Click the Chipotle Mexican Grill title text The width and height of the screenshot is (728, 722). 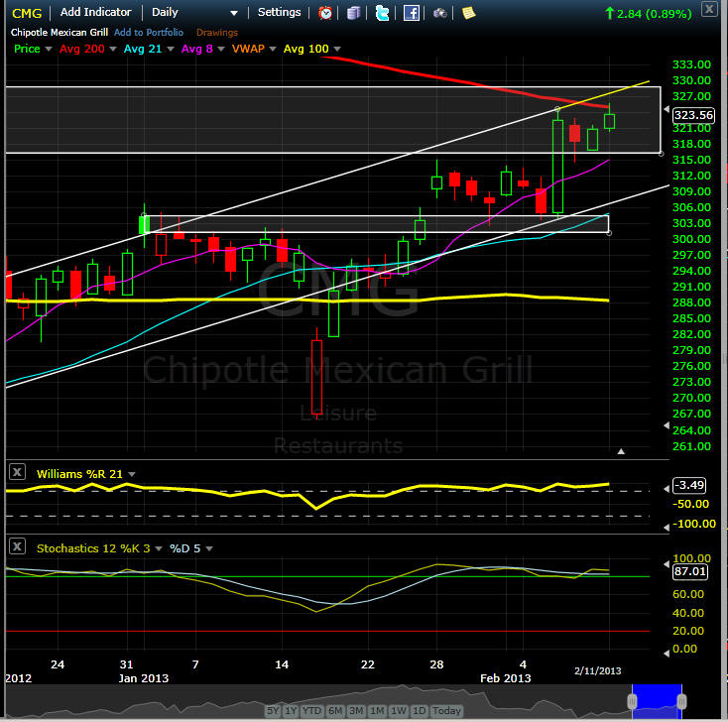60,32
